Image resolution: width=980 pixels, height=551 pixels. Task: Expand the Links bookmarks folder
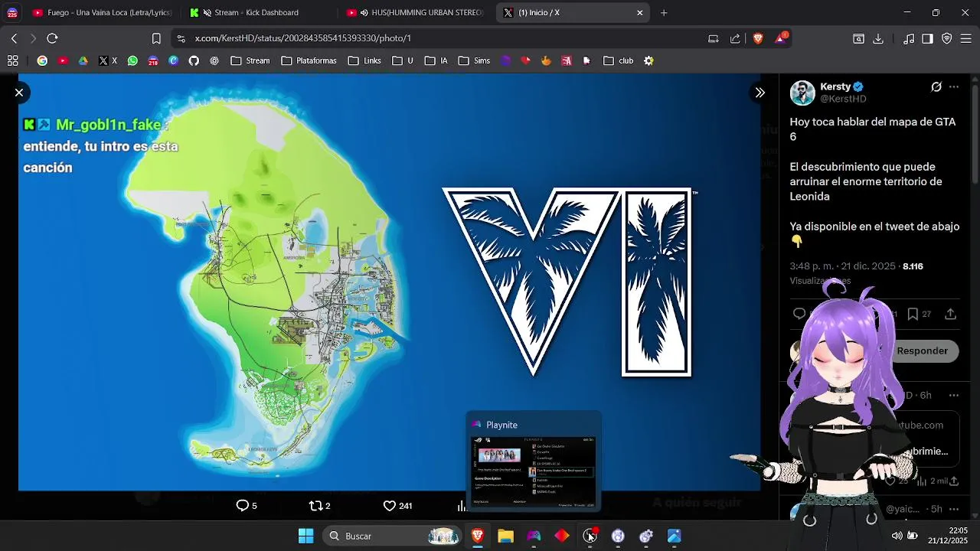(x=364, y=60)
